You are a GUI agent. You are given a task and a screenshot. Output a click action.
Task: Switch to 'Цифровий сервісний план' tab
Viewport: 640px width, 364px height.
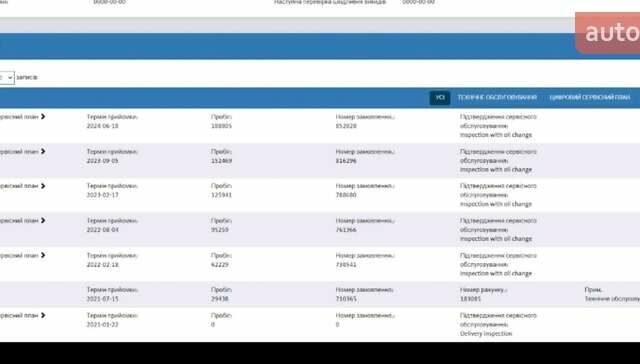pos(589,98)
